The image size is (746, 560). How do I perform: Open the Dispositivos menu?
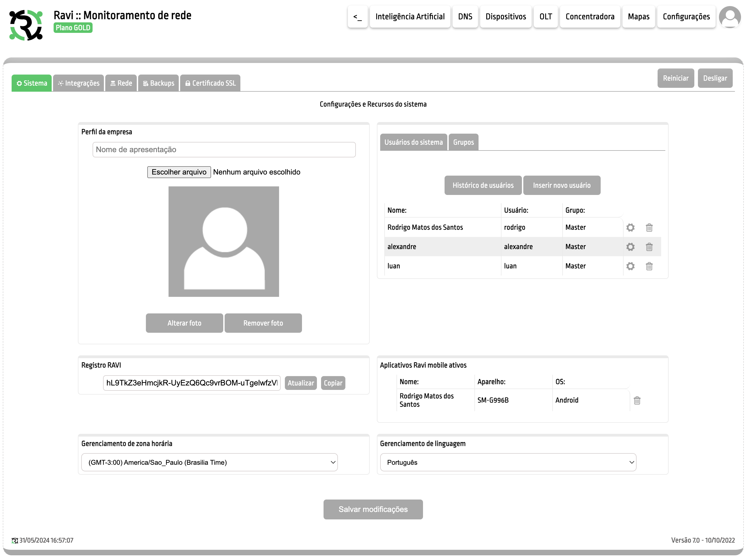pos(505,17)
